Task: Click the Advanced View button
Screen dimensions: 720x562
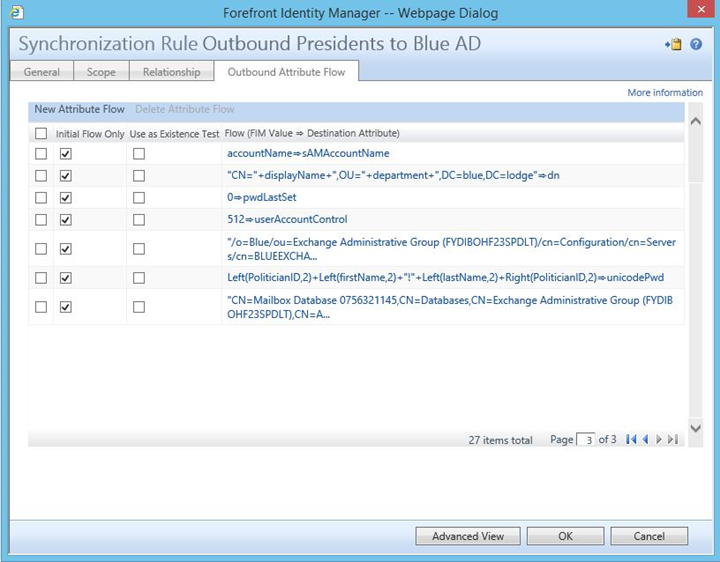Action: [468, 536]
